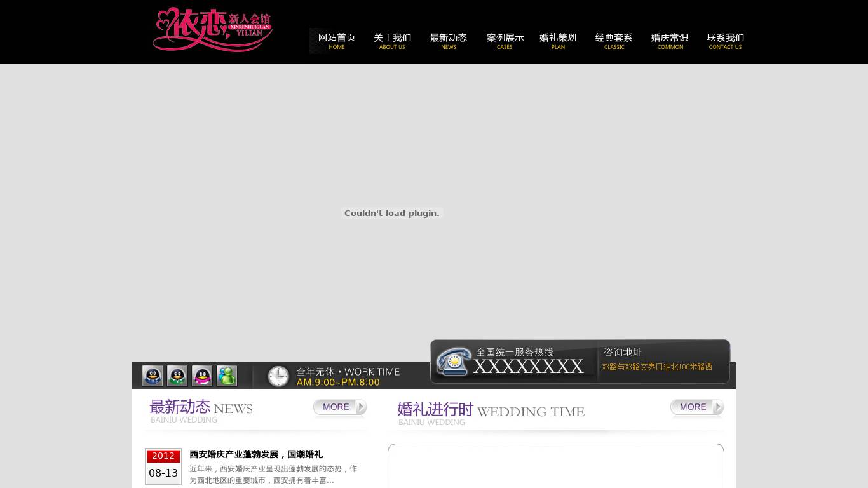Open the 婚礼策划 PLAN page
868x488 pixels.
click(x=558, y=40)
